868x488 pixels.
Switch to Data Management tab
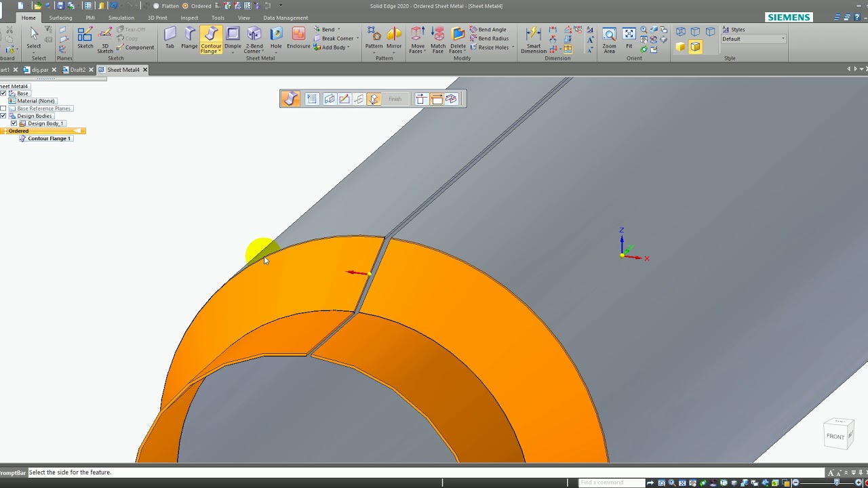285,18
